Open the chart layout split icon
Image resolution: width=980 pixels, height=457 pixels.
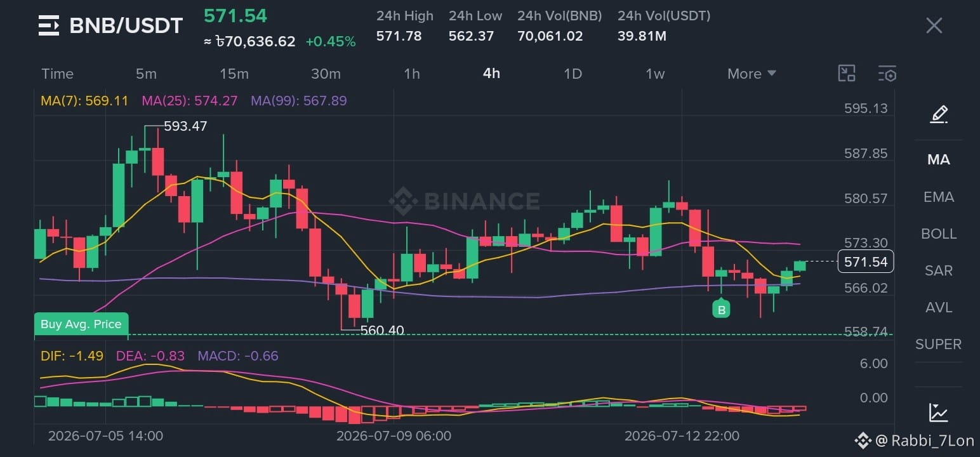847,74
